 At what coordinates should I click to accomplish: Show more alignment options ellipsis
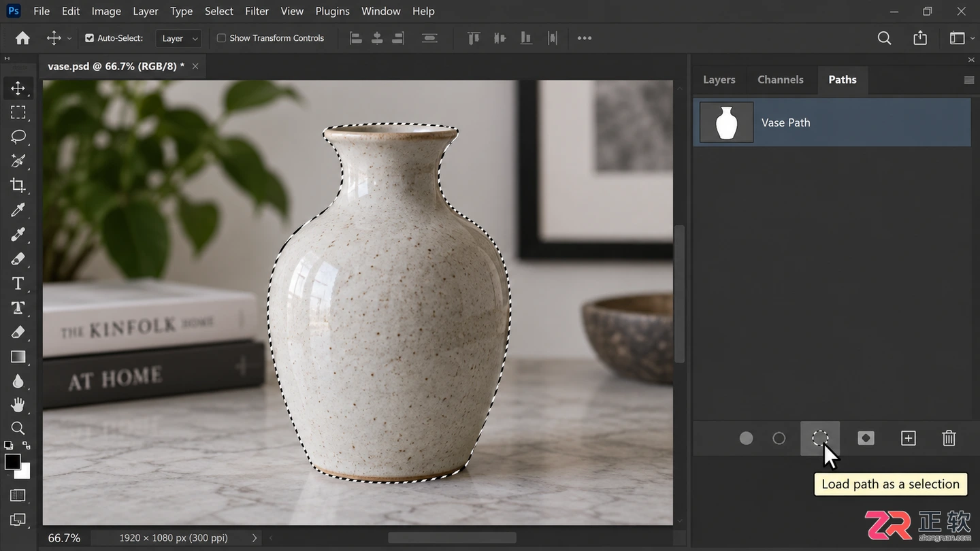pyautogui.click(x=585, y=38)
